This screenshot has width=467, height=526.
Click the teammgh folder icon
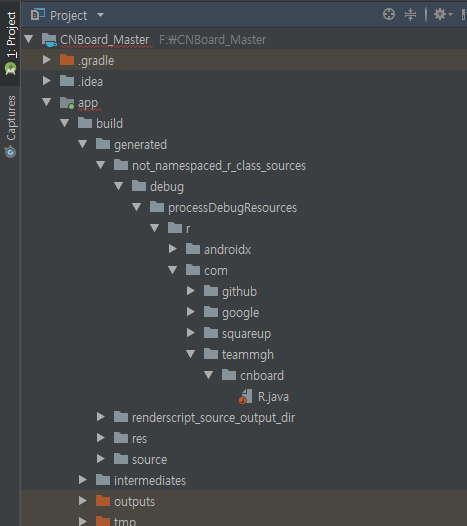(211, 354)
